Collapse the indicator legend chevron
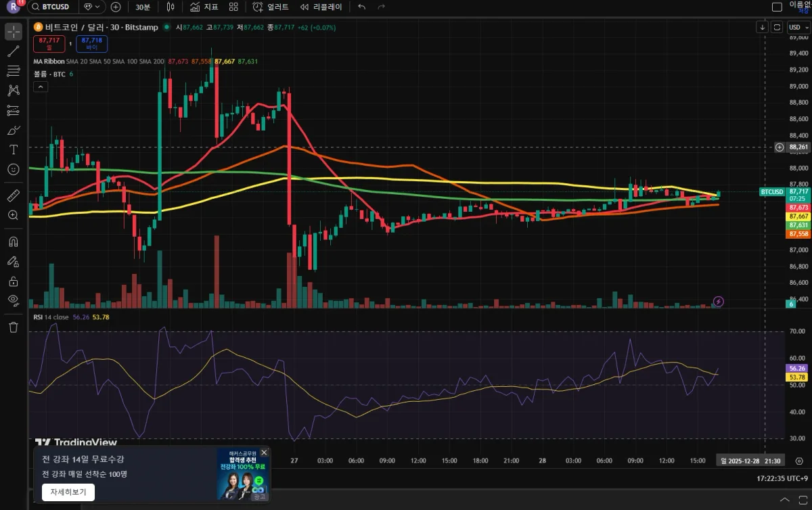 [x=41, y=87]
